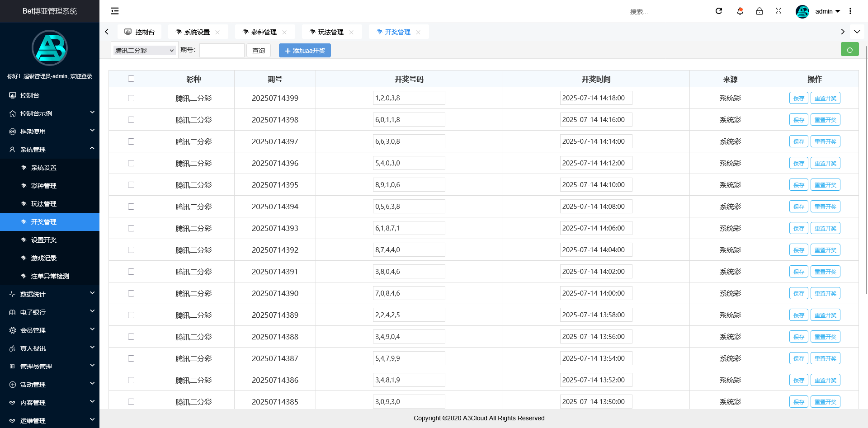Click the 注单异常检测 icon in sidebar
868x428 pixels.
(x=24, y=276)
